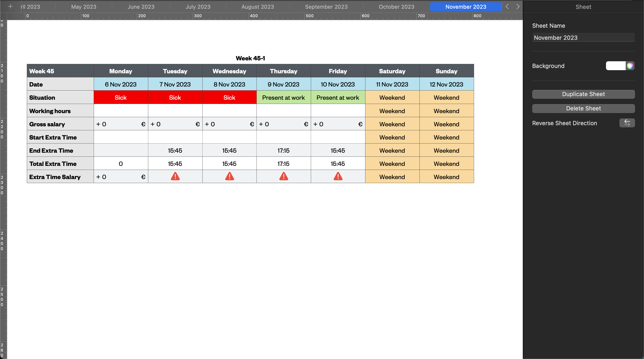Viewport: 644px width, 359px height.
Task: Click the add sheet plus icon
Action: point(10,6)
